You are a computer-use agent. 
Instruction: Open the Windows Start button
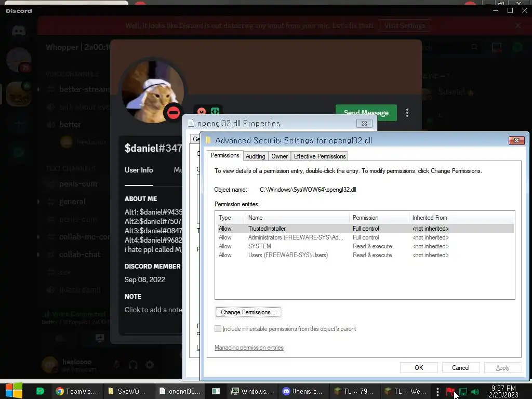click(14, 391)
